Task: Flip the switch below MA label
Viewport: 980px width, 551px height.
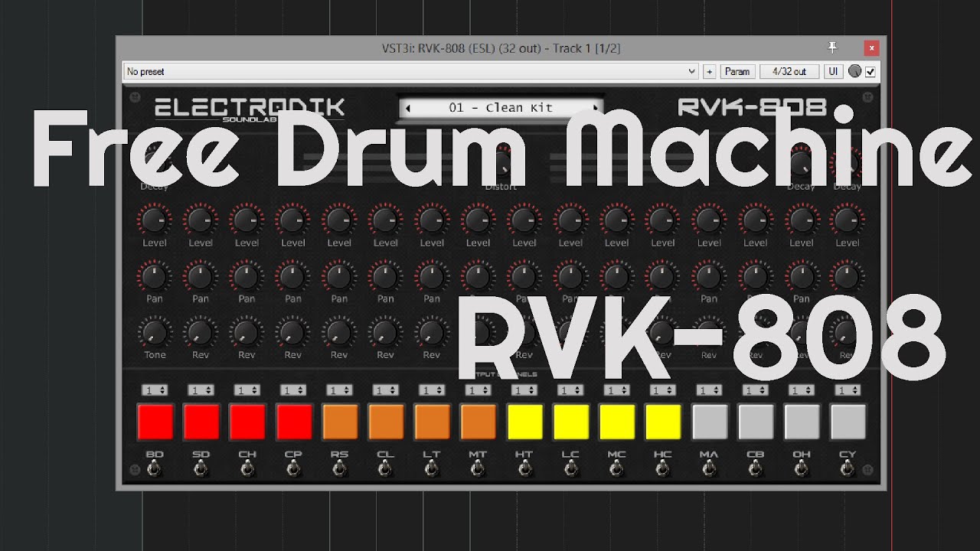Action: [709, 468]
